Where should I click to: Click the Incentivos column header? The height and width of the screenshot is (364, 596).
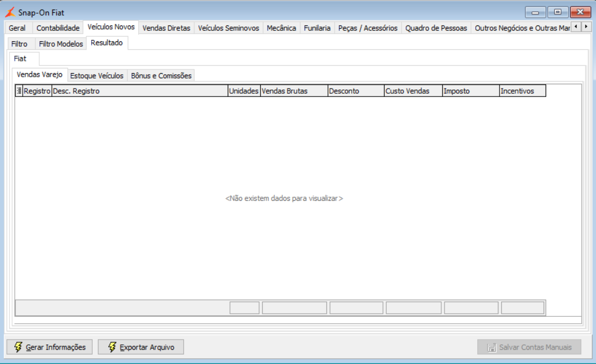click(x=523, y=91)
